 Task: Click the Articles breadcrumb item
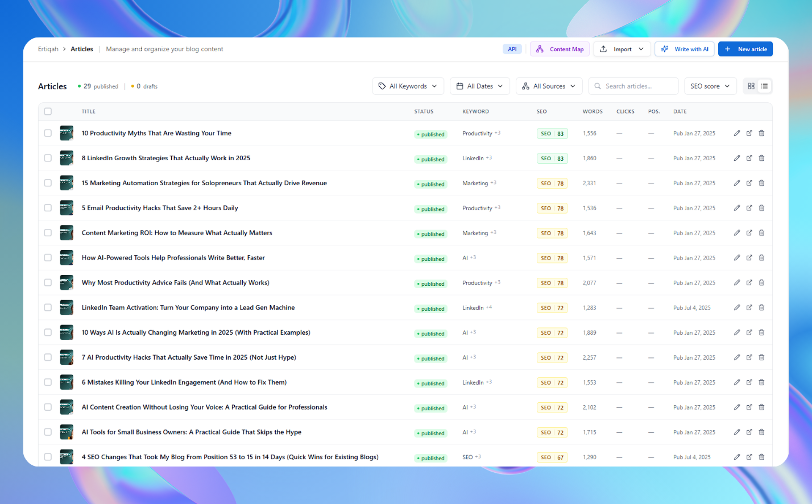(81, 49)
